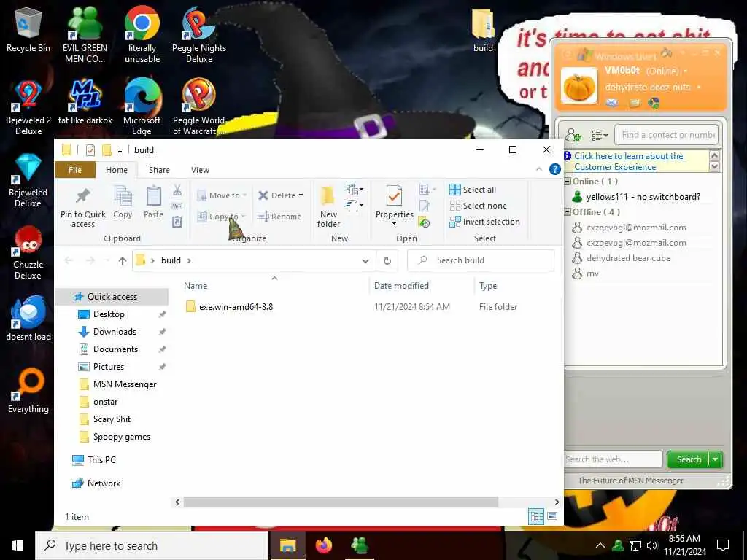Viewport: 747px width, 560px height.
Task: Click the green Search button in Messenger
Action: click(x=689, y=459)
